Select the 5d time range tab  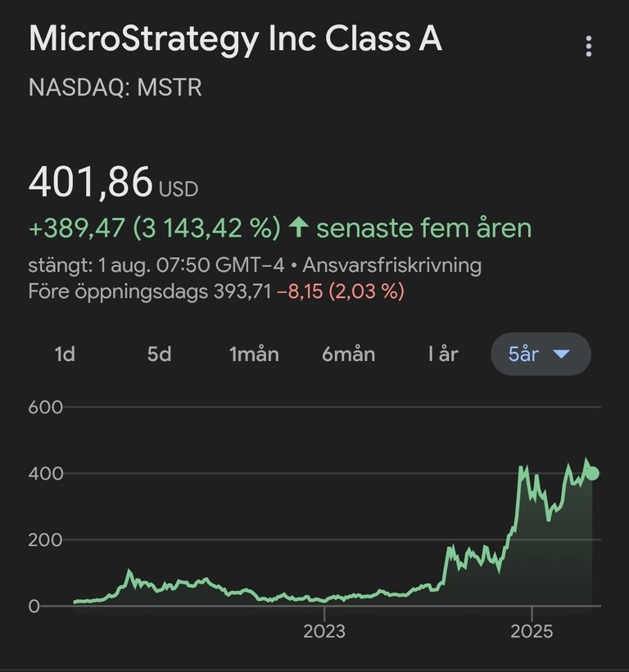(159, 354)
